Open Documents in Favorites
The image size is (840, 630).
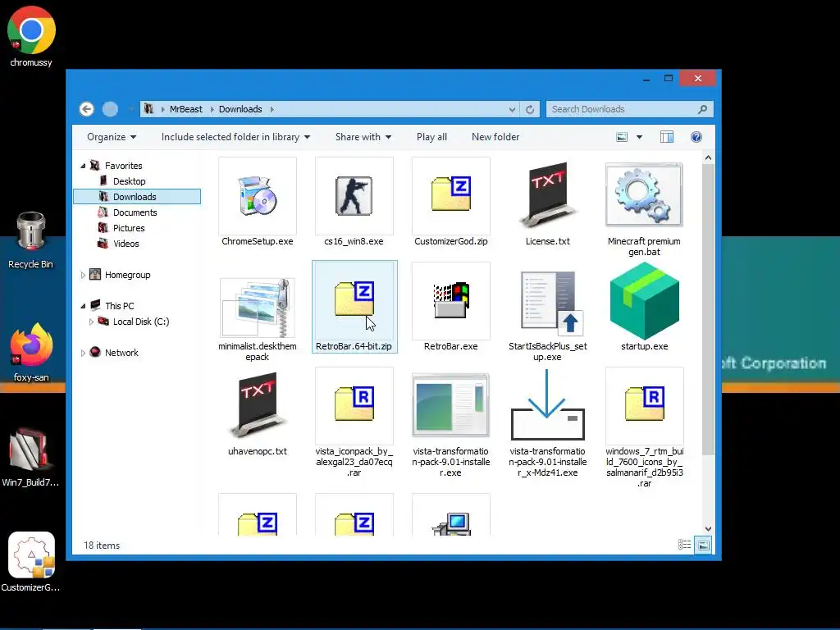135,212
